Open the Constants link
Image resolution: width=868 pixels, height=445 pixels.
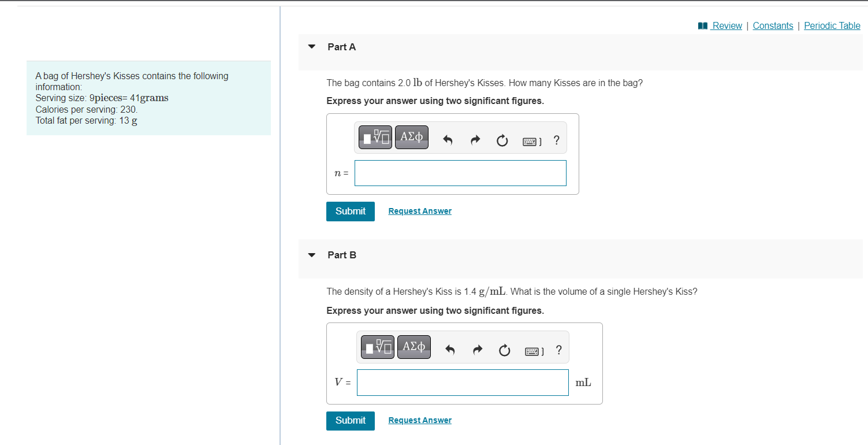tap(773, 25)
